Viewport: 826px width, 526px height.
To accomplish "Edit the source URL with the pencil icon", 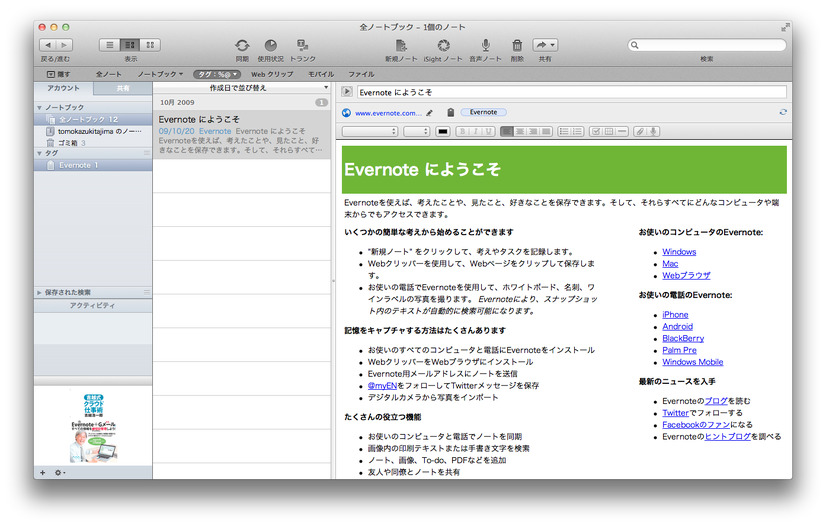I will pos(429,113).
